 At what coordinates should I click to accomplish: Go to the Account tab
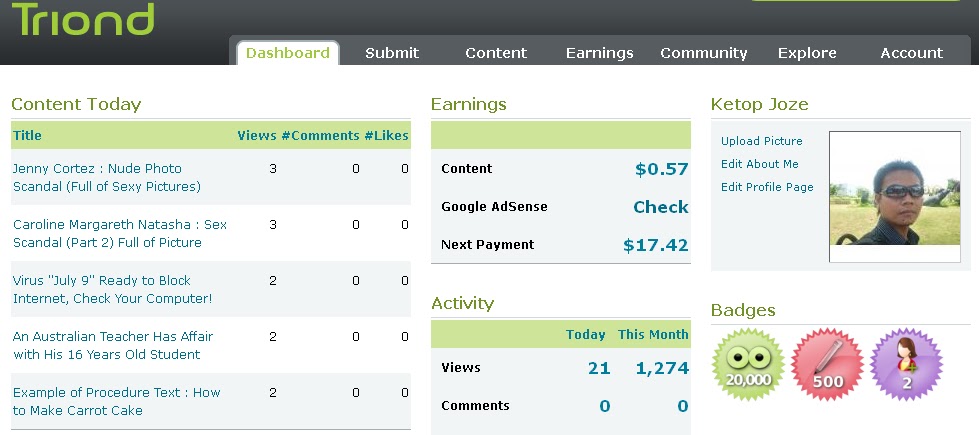(911, 53)
